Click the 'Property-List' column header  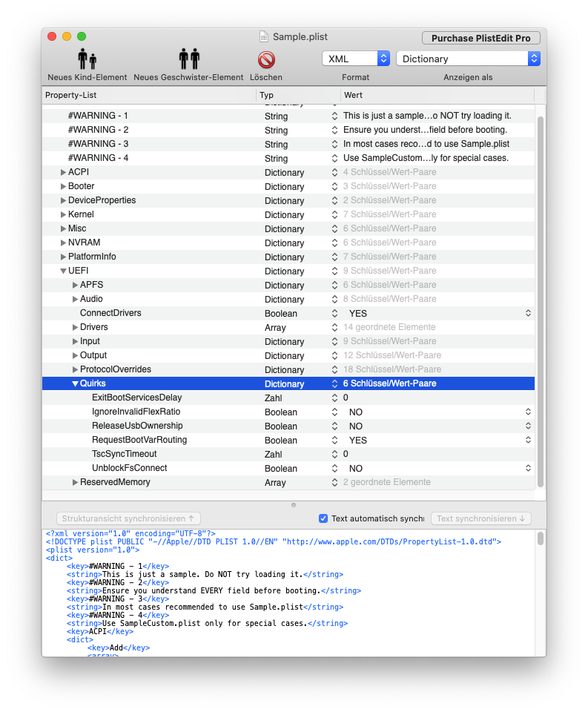(148, 96)
